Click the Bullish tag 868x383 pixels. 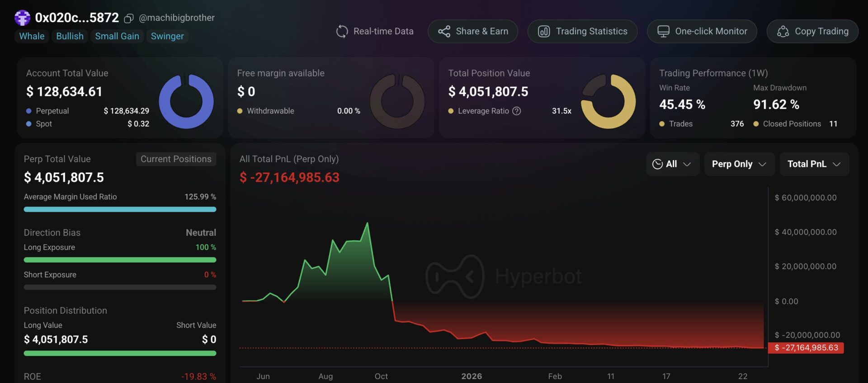70,36
